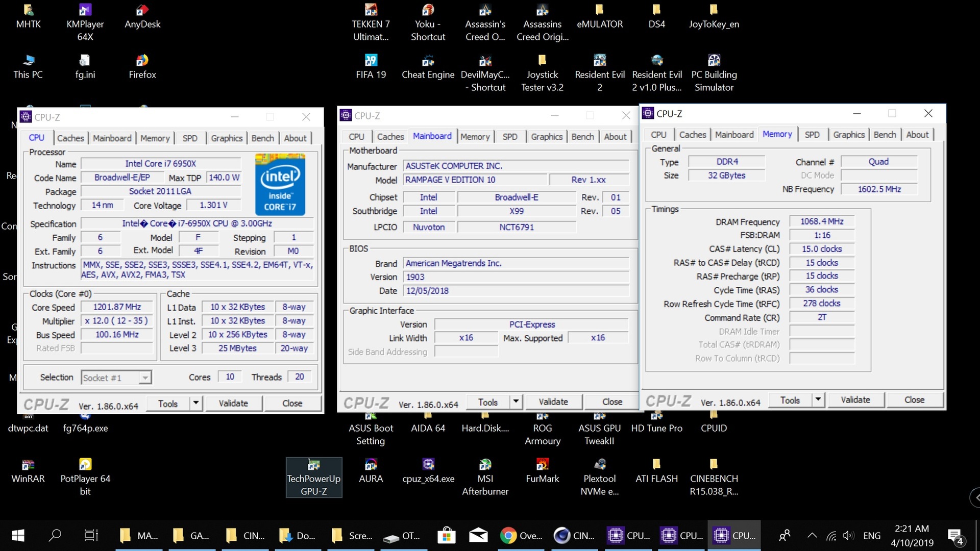The width and height of the screenshot is (980, 551).
Task: Select PC Building Simulator icon
Action: (714, 73)
